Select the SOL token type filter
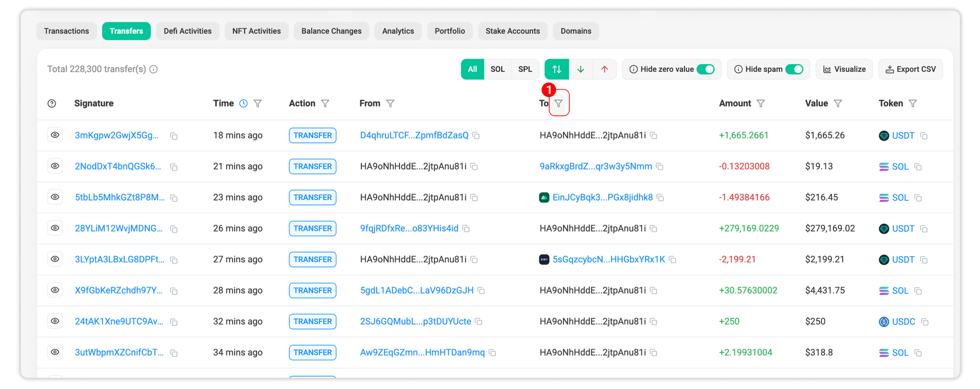 (x=497, y=69)
